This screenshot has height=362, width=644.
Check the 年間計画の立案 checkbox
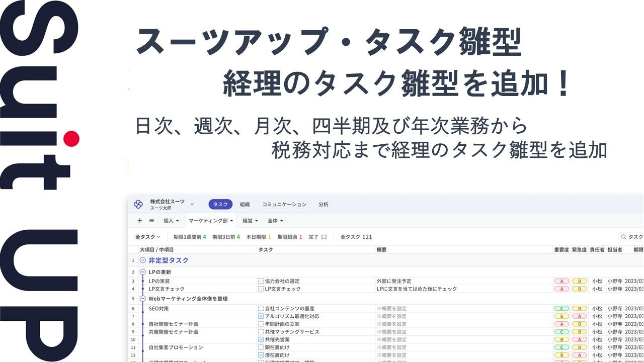tap(261, 324)
